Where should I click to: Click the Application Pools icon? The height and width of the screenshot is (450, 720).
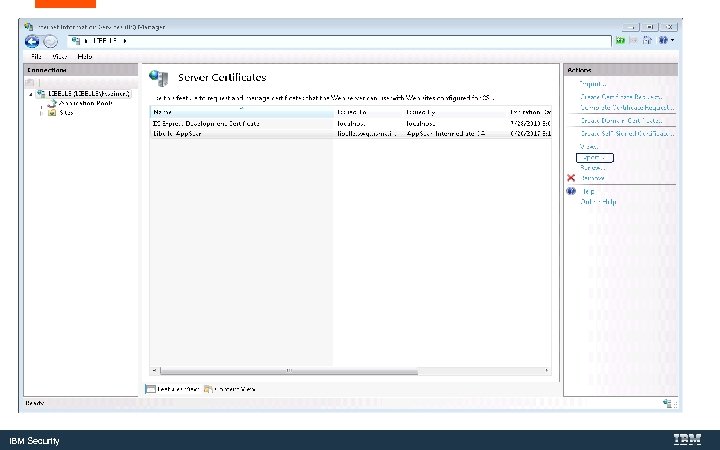point(52,103)
